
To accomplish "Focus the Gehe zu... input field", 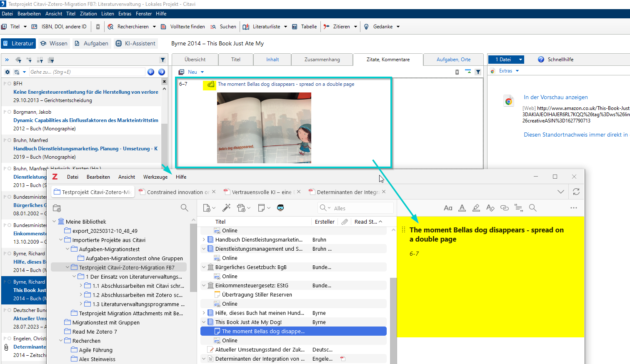I will 87,72.
